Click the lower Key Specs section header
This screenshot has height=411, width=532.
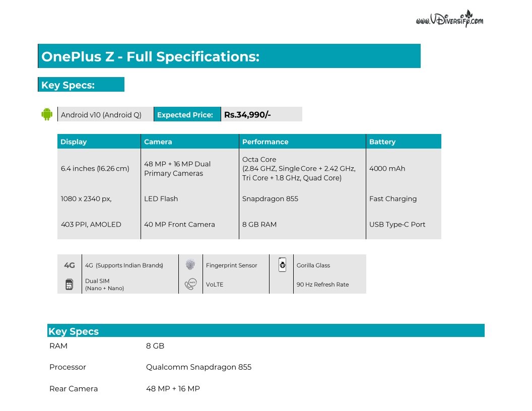pos(265,330)
